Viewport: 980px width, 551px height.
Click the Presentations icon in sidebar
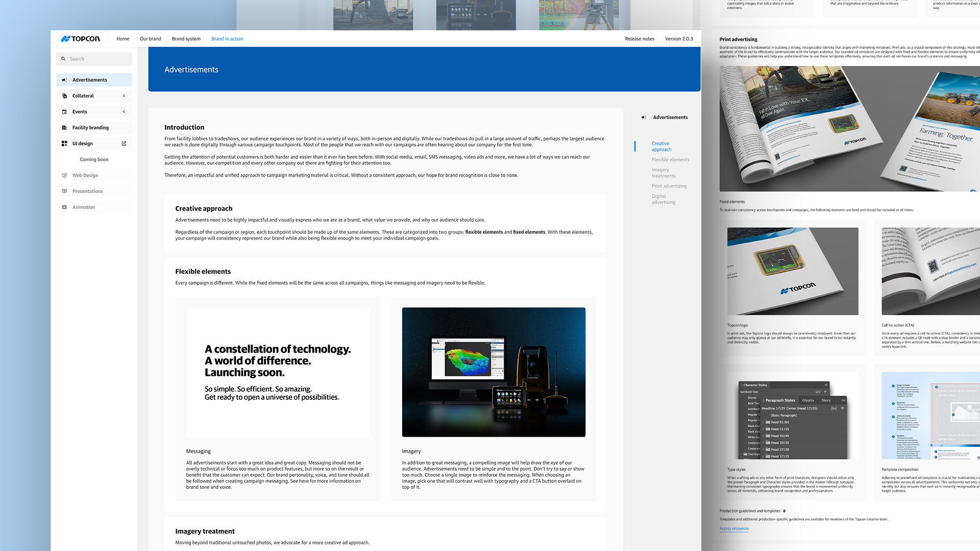(x=64, y=191)
